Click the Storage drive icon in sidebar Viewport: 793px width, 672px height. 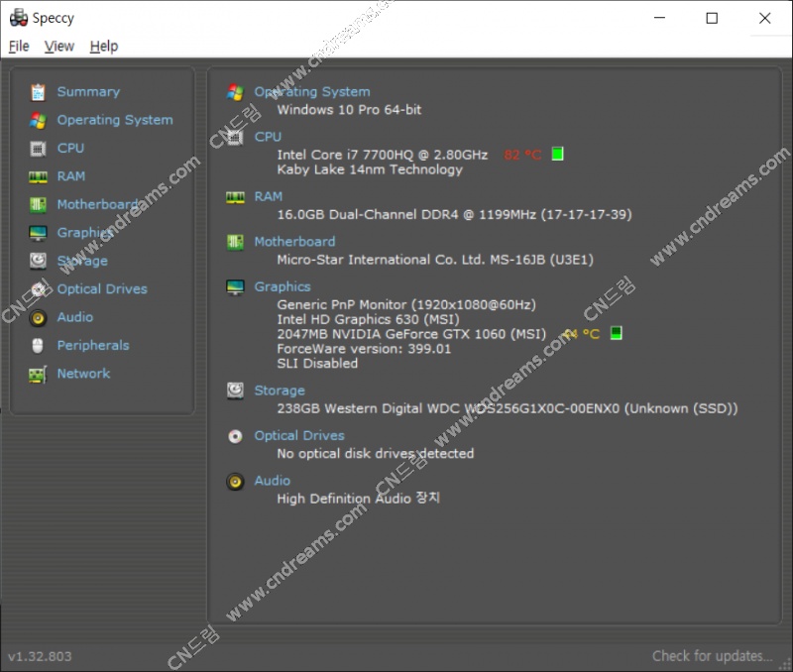38,261
